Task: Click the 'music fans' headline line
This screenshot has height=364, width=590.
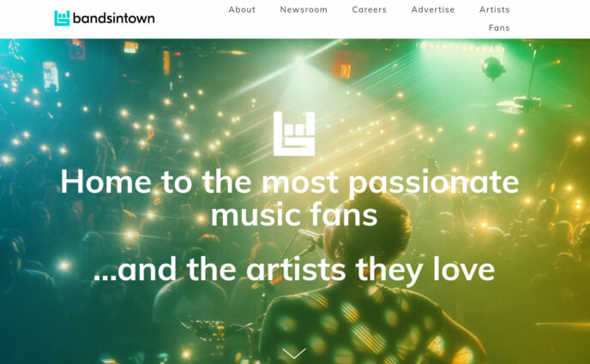Action: pos(294,214)
